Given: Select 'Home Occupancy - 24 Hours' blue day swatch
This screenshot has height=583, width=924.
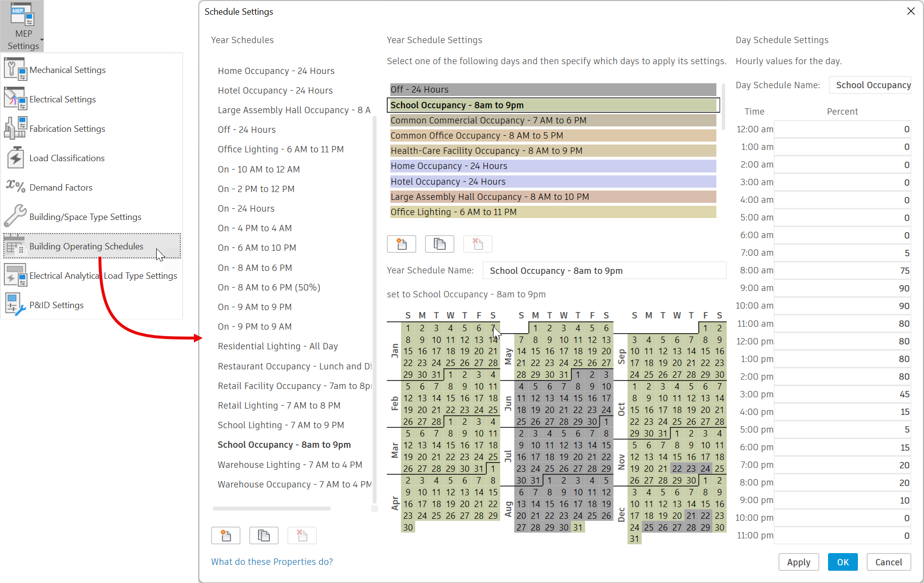Looking at the screenshot, I should click(553, 166).
